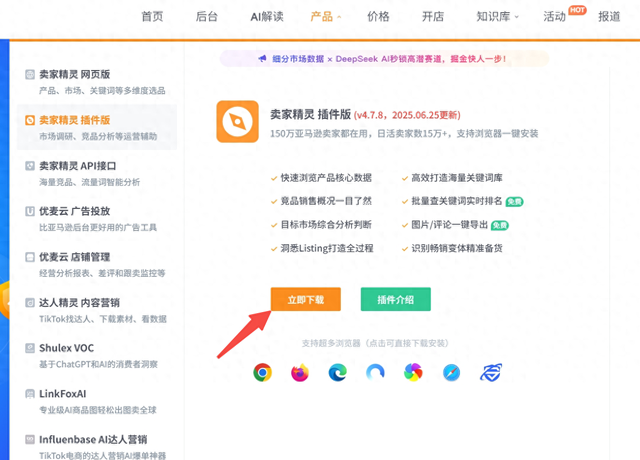
Task: Click the orange 立即下载 button
Action: click(x=306, y=299)
